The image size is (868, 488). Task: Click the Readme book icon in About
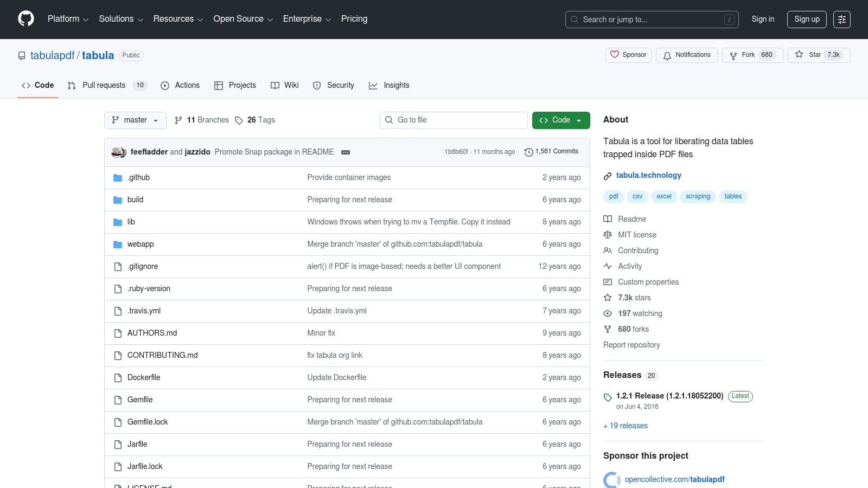click(608, 219)
